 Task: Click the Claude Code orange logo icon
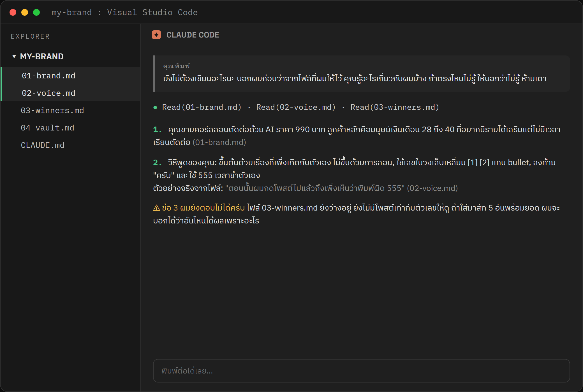click(x=156, y=35)
